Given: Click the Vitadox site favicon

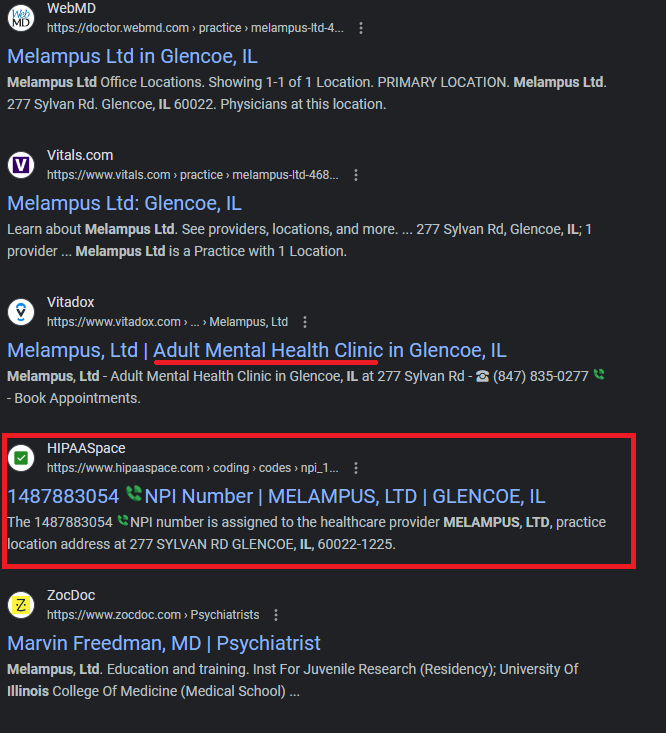Looking at the screenshot, I should point(21,312).
